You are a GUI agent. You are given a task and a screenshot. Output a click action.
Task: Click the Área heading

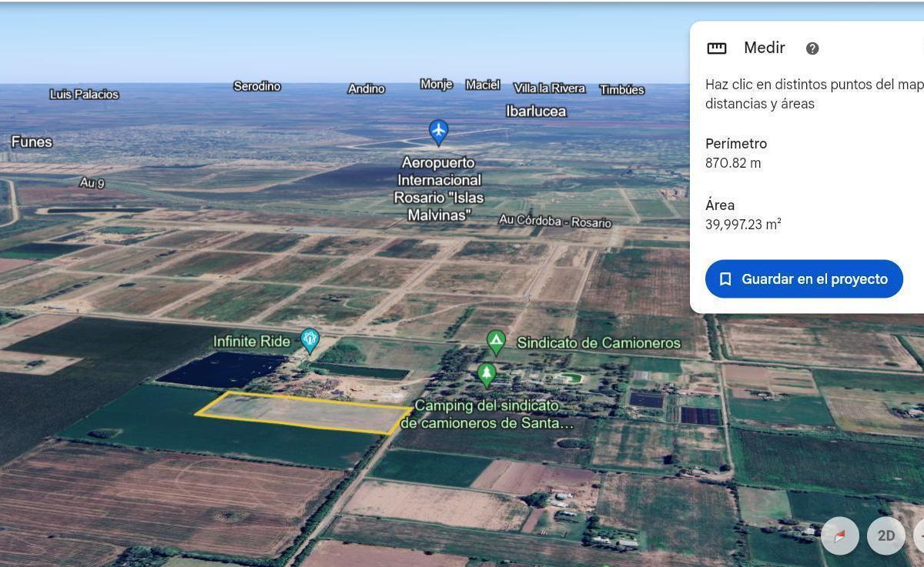pyautogui.click(x=720, y=205)
